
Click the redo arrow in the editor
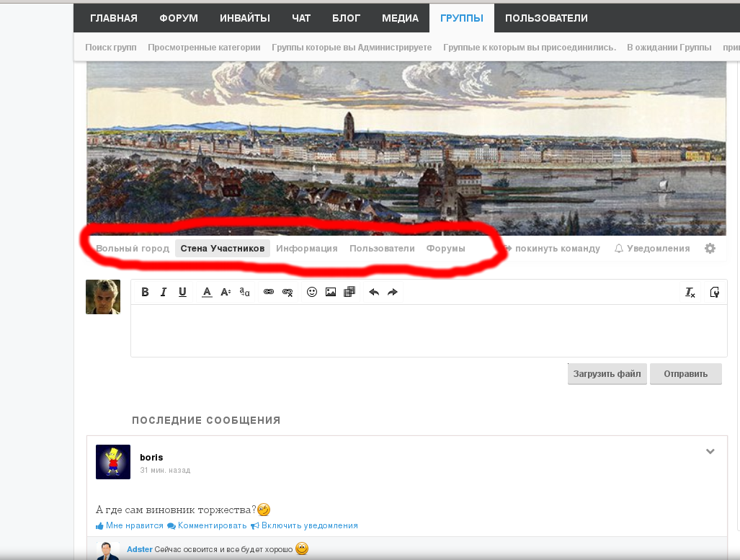392,292
